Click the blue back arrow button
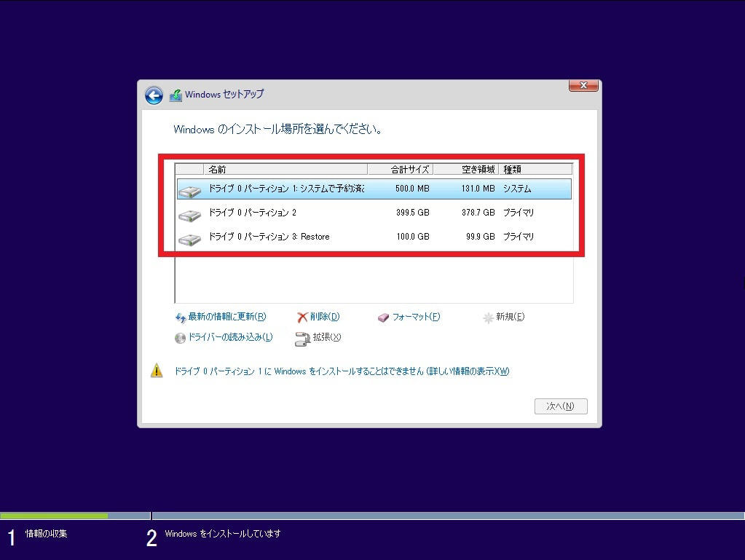The width and height of the screenshot is (745, 560). point(154,95)
